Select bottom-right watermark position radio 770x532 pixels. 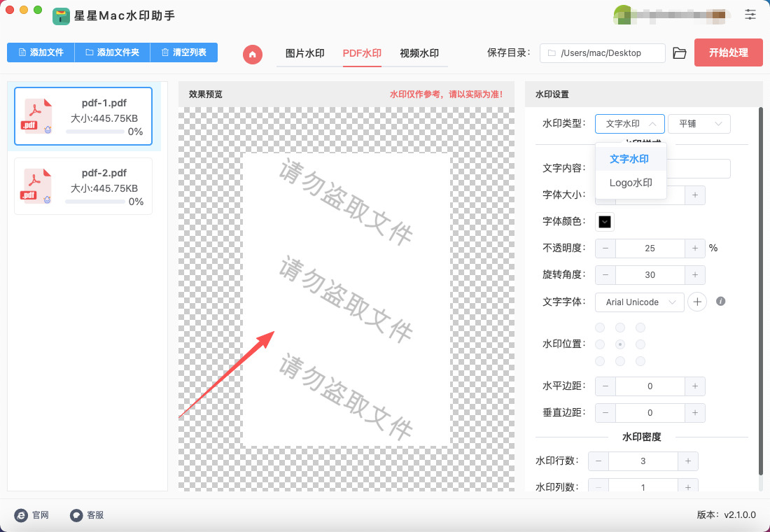coord(640,361)
